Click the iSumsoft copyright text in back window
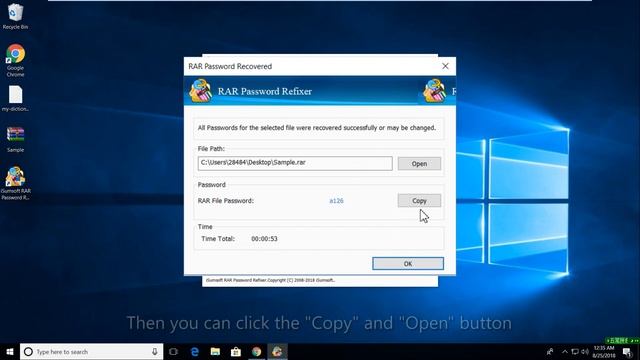640x360 pixels. 270,280
